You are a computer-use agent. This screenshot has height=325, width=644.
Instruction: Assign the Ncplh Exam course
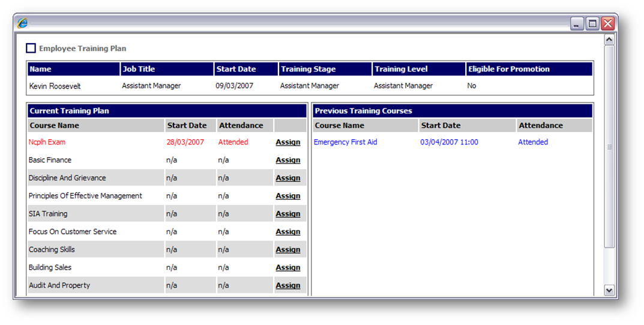pyautogui.click(x=287, y=142)
